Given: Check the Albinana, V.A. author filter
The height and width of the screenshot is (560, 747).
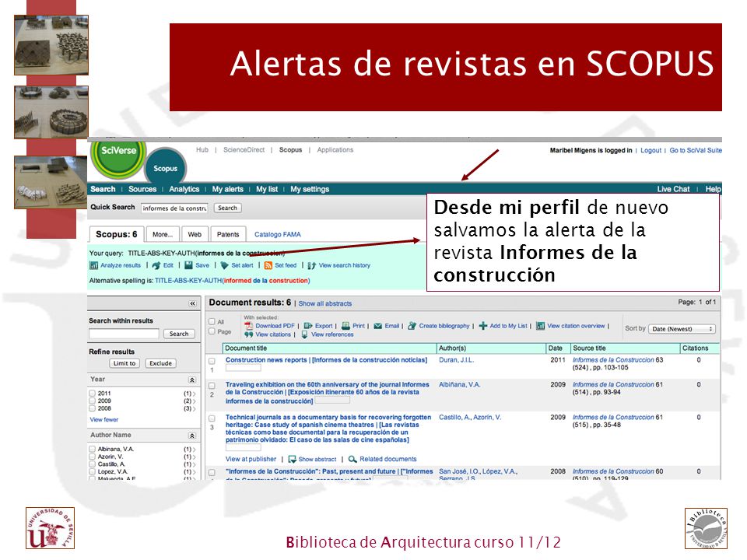Looking at the screenshot, I should 93,449.
